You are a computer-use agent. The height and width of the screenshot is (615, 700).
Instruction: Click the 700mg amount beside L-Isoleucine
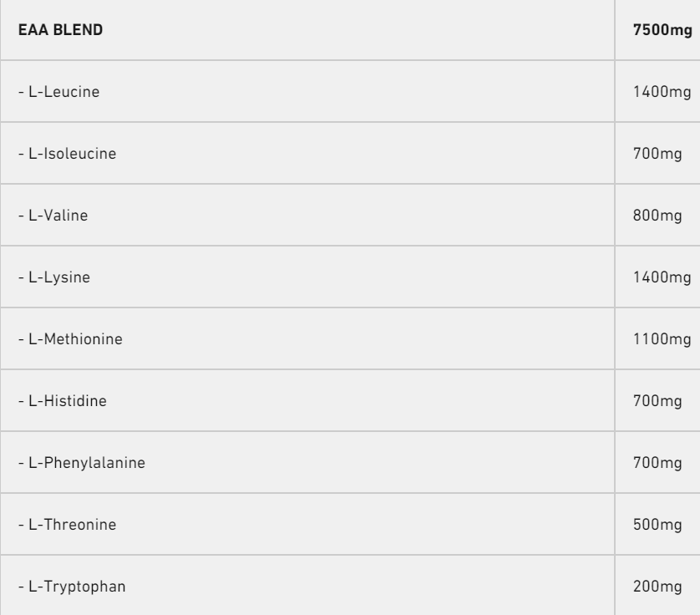coord(659,154)
